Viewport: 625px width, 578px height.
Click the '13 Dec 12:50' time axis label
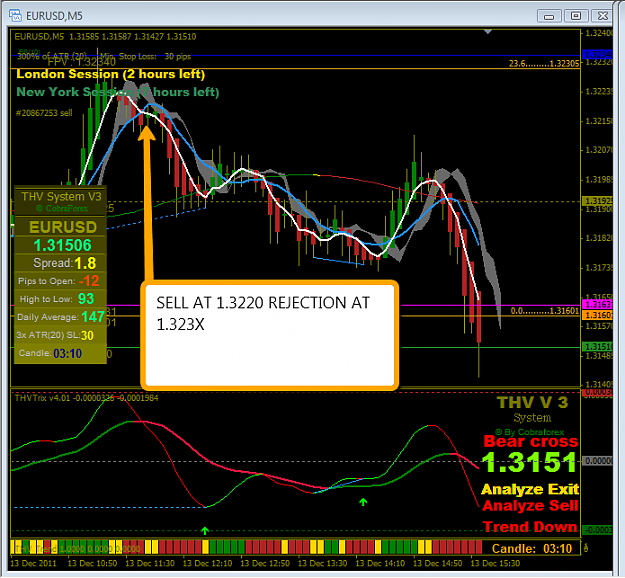(265, 563)
